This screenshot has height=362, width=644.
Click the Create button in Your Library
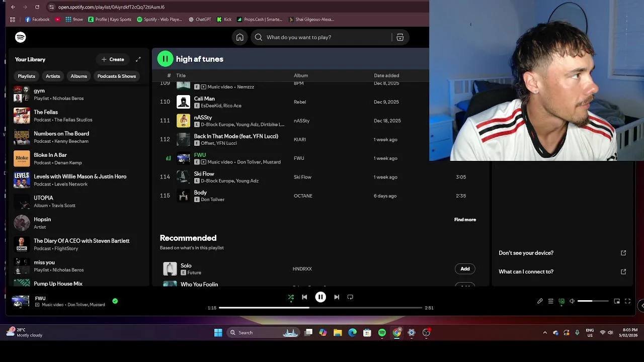click(x=113, y=59)
